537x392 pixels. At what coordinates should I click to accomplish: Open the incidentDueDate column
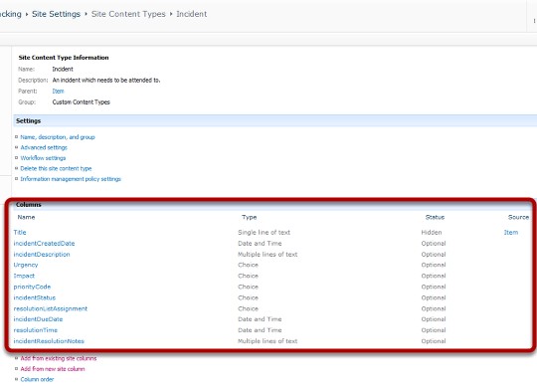(38, 319)
